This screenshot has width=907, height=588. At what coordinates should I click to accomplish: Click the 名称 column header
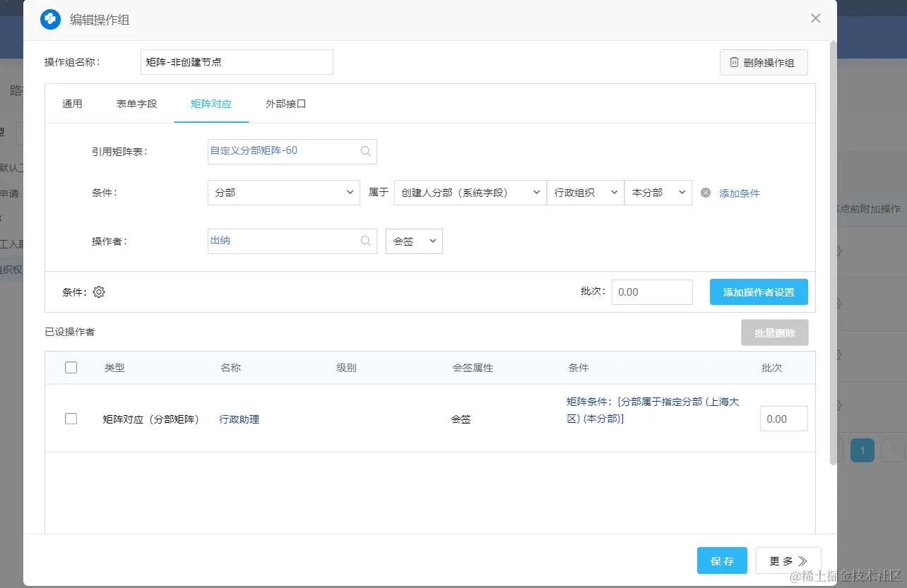coord(230,368)
